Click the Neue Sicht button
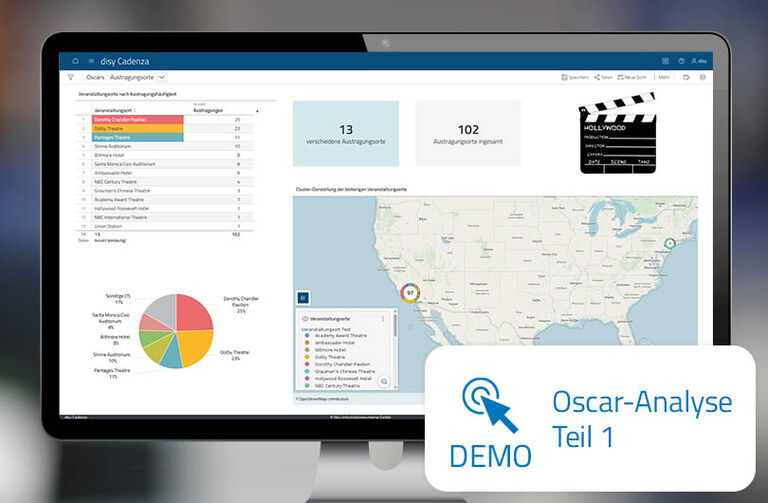Screen dimensions: 768x503 [x=632, y=77]
